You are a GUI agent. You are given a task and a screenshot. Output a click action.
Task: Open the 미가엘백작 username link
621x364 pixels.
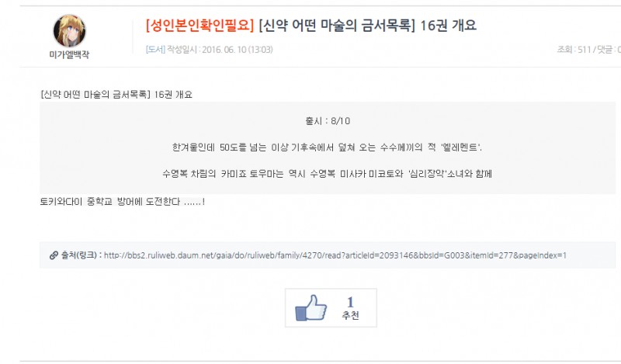(69, 54)
